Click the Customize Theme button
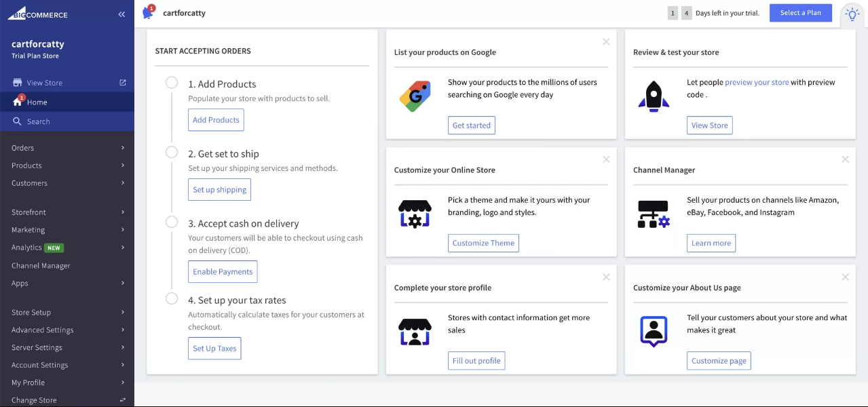The height and width of the screenshot is (407, 868). pyautogui.click(x=483, y=243)
